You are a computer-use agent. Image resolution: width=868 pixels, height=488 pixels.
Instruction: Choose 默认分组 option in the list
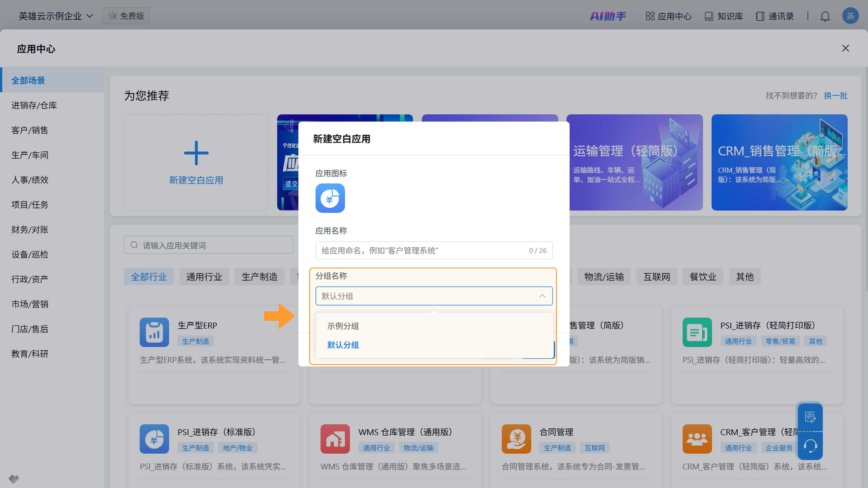tap(343, 345)
